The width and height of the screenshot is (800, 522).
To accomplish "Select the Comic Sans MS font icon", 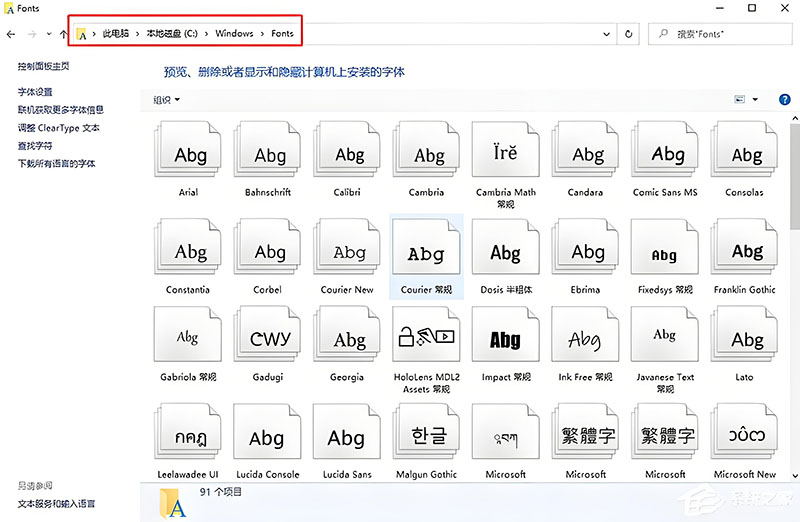I will [665, 149].
